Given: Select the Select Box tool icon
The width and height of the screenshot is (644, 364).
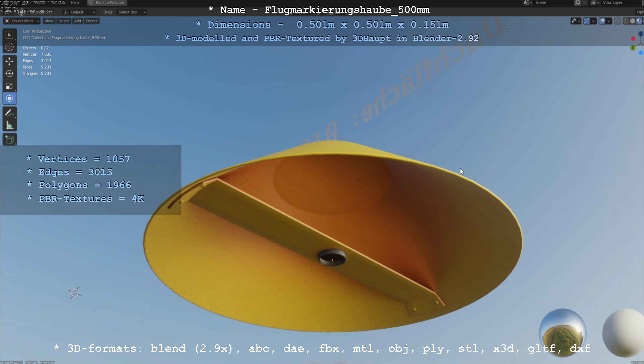Looking at the screenshot, I should pos(9,35).
